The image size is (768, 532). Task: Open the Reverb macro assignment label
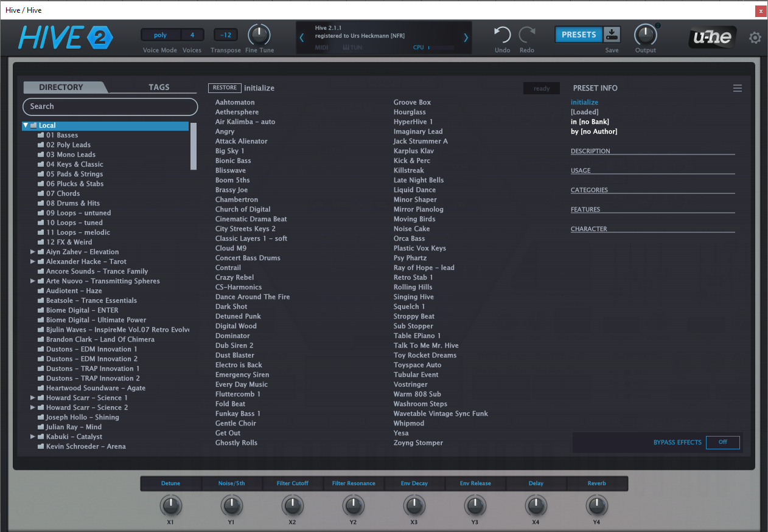tap(597, 483)
